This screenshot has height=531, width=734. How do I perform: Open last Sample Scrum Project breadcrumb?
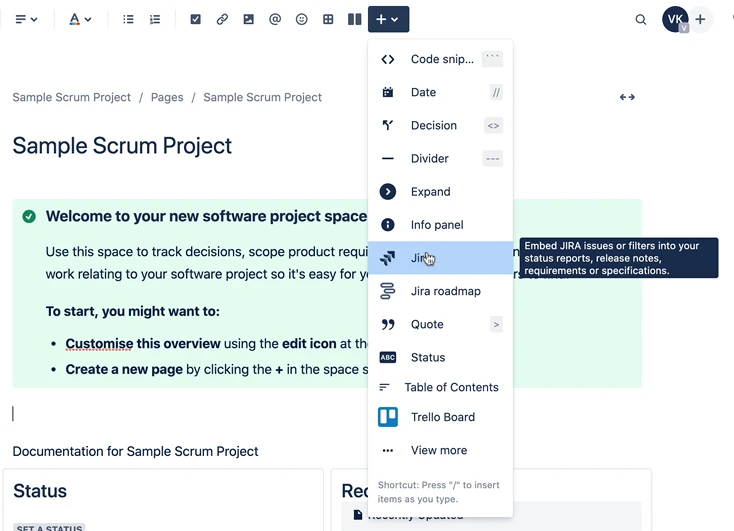click(263, 97)
